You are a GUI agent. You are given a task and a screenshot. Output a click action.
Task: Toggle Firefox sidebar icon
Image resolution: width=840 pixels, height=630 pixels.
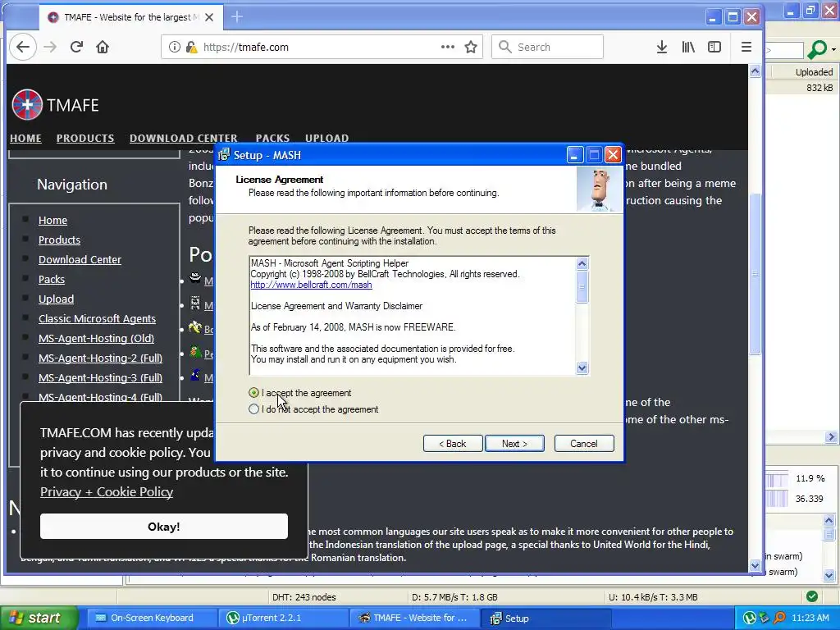[x=714, y=47]
